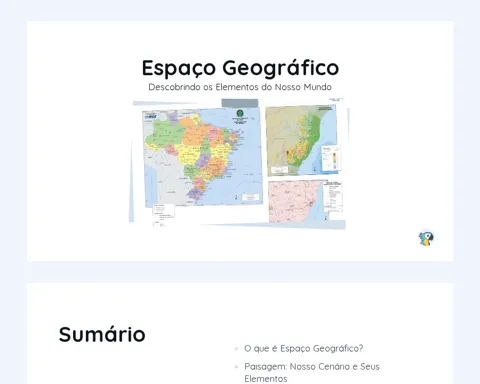The width and height of the screenshot is (480, 384).
Task: Click the bullet before "O que é Espaço Geográfico?"
Action: (x=236, y=349)
